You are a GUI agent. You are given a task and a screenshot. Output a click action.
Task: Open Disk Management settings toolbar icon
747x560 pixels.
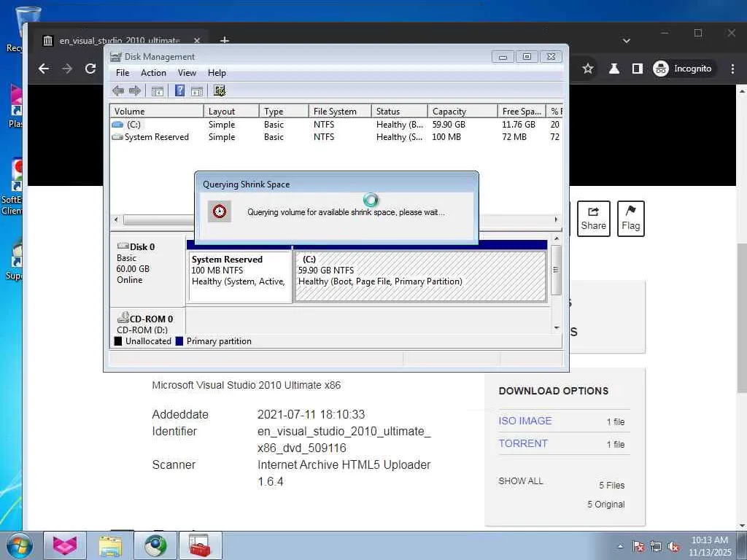(x=219, y=90)
